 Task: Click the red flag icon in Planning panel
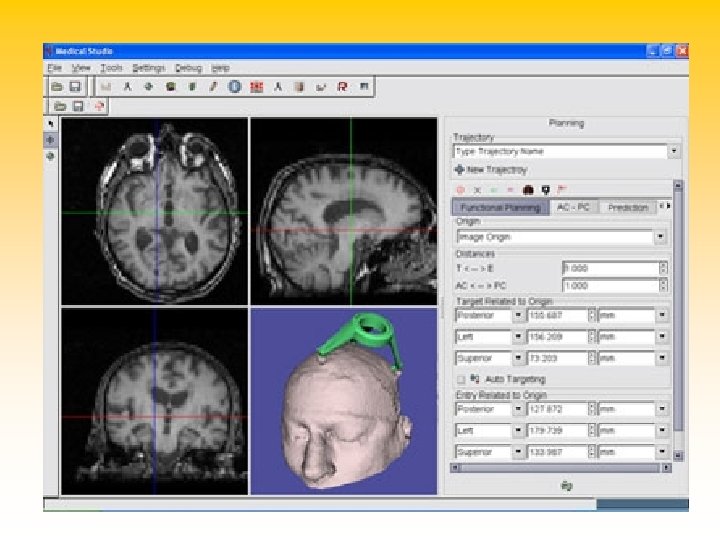tap(560, 188)
